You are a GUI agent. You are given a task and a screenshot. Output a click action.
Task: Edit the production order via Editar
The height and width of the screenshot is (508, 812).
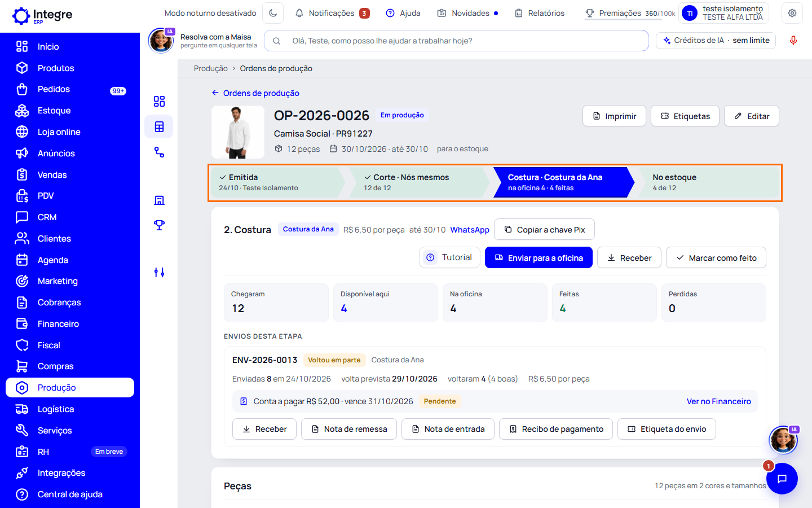(x=752, y=116)
